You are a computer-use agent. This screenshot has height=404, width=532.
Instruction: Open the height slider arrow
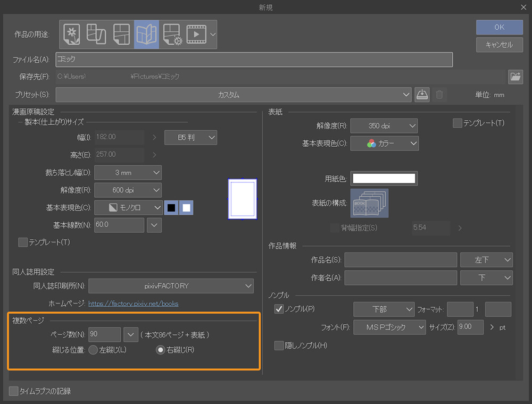click(x=154, y=155)
